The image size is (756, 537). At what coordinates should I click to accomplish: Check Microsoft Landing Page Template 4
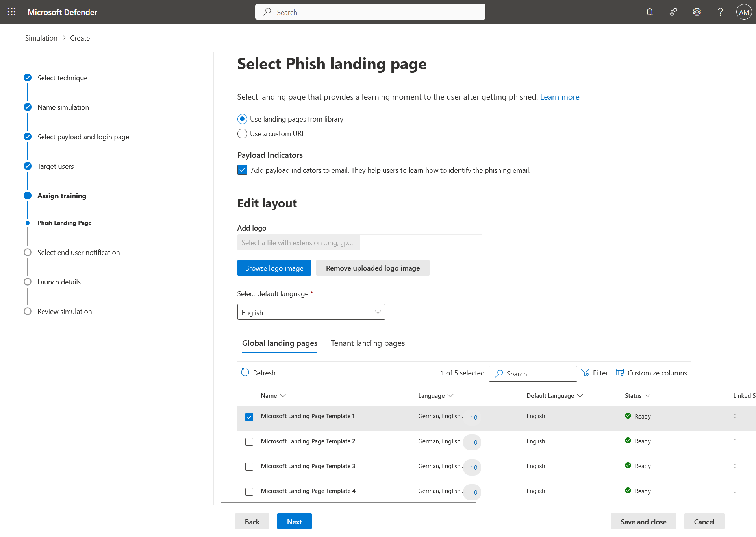249,492
